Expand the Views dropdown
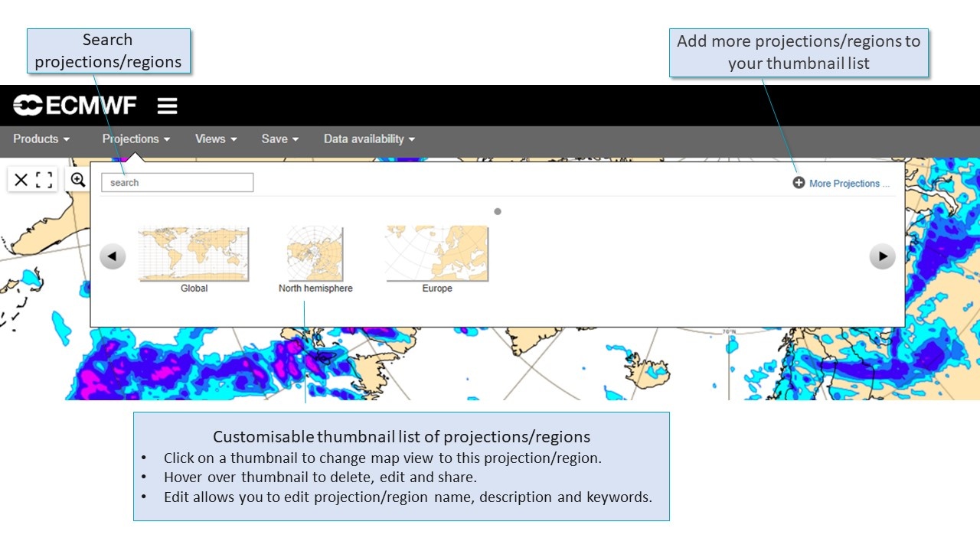 coord(215,139)
